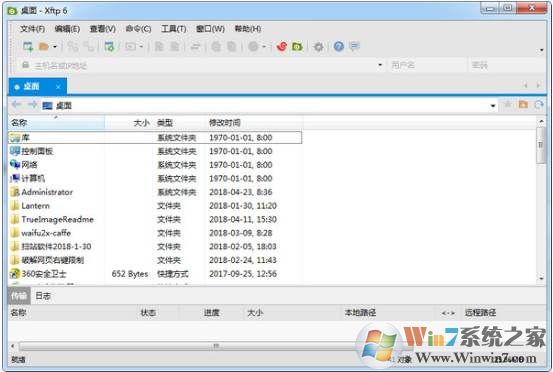Open the 帮助(H) menu
The width and height of the screenshot is (553, 372).
(248, 29)
